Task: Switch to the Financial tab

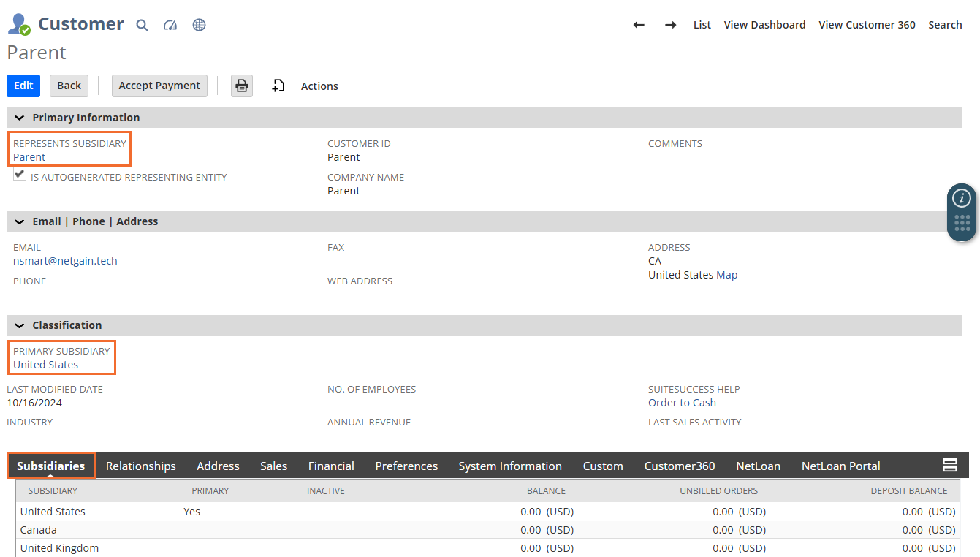Action: tap(331, 466)
